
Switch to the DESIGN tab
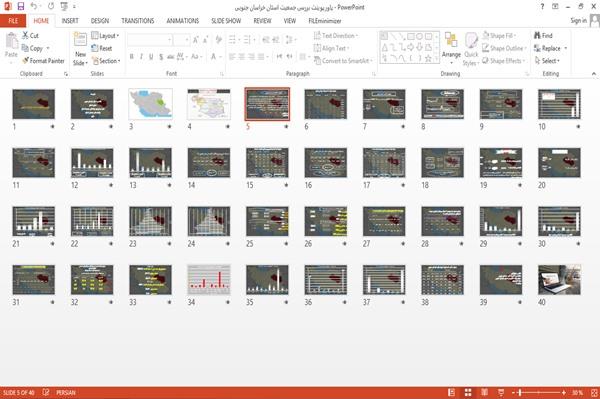(x=100, y=21)
